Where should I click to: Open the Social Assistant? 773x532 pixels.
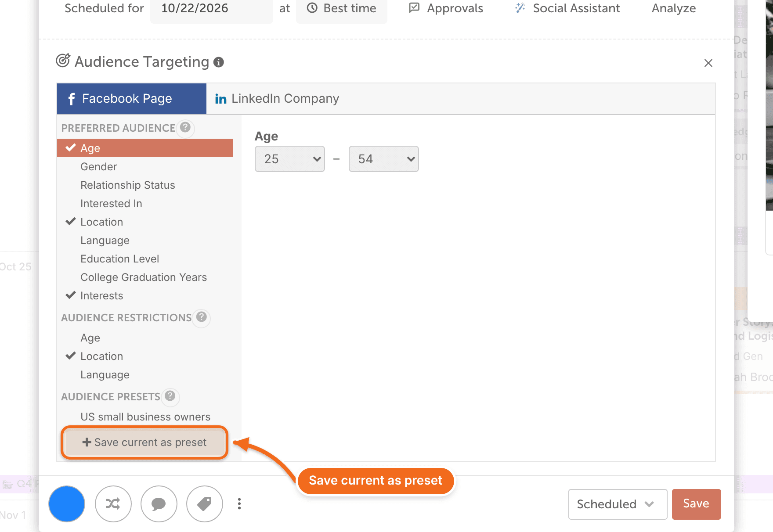pyautogui.click(x=567, y=8)
